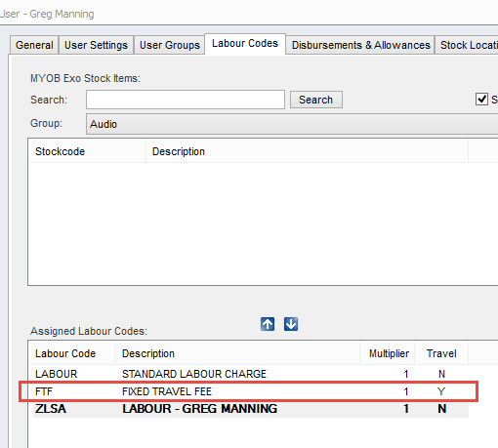The height and width of the screenshot is (448, 498).
Task: Select the LABOUR standard labour charge row
Action: (x=251, y=374)
